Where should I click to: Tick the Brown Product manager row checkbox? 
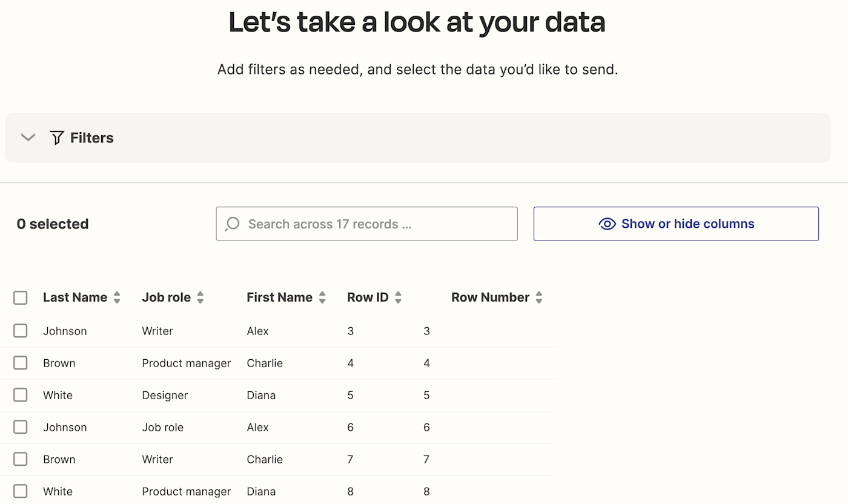21,363
